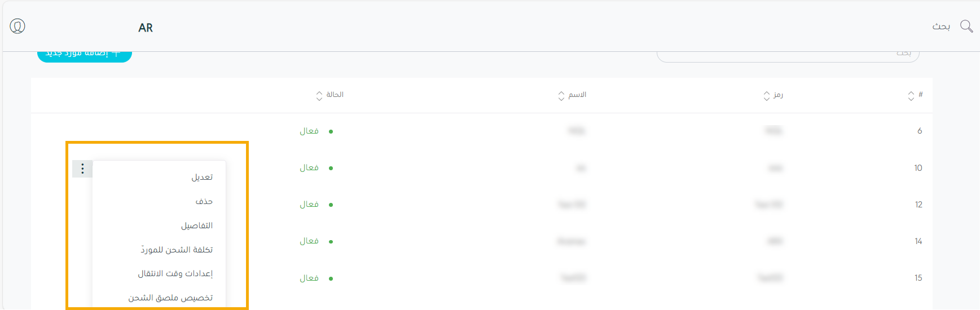This screenshot has width=980, height=310.
Task: Click the add new supplier button
Action: coord(85,55)
